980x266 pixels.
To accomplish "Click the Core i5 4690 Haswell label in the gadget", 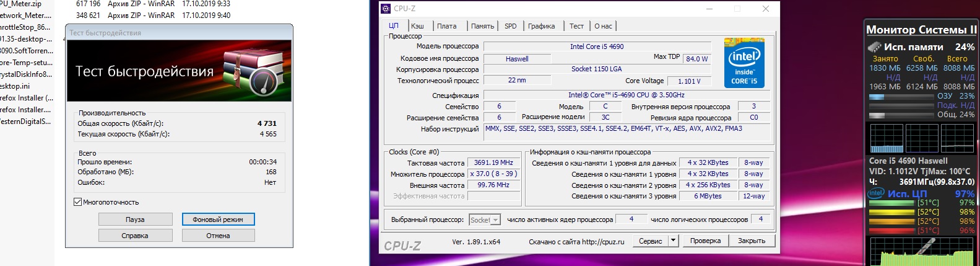I will click(908, 161).
